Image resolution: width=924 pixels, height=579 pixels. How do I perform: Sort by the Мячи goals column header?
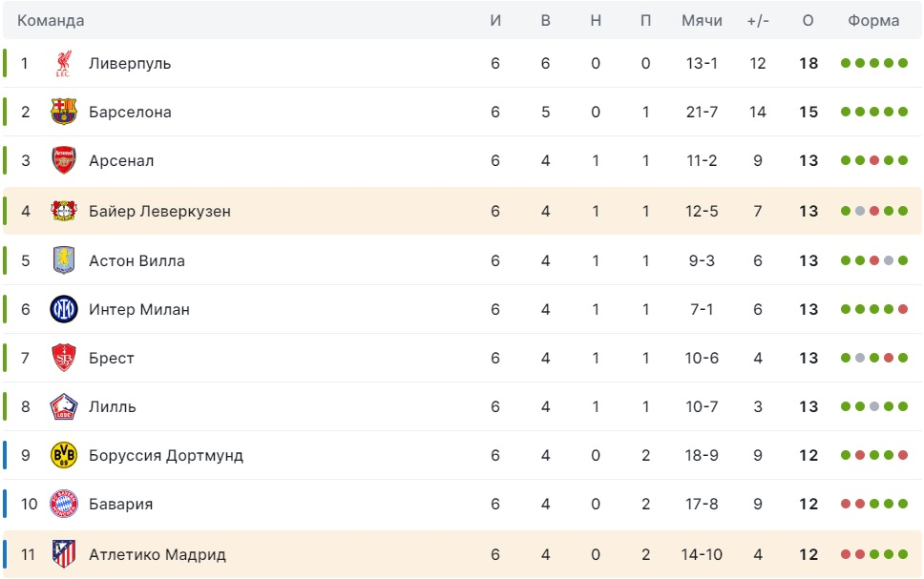(x=702, y=21)
